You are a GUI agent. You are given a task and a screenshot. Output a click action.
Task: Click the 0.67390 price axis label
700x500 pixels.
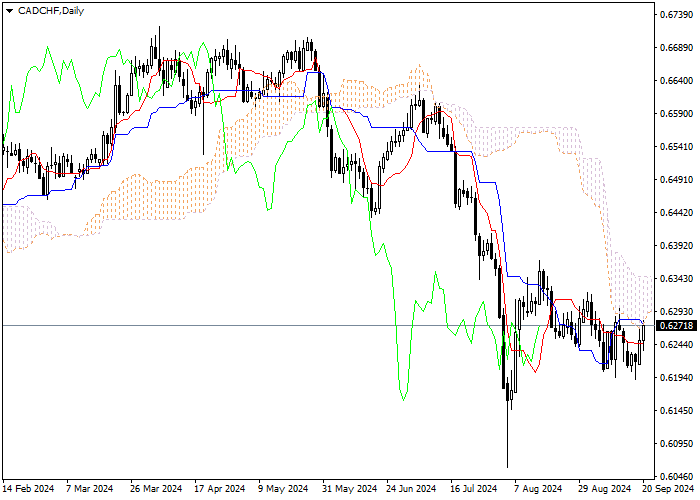click(x=676, y=15)
